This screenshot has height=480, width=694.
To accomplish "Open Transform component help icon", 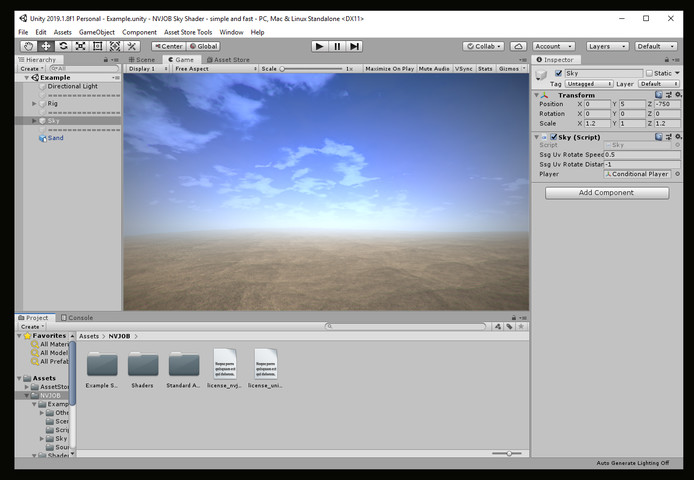I will point(659,95).
